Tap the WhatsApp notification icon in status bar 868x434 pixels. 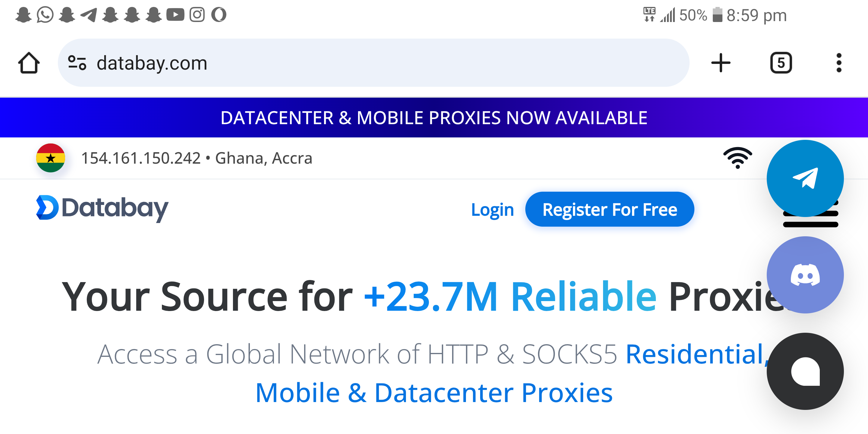coord(45,15)
